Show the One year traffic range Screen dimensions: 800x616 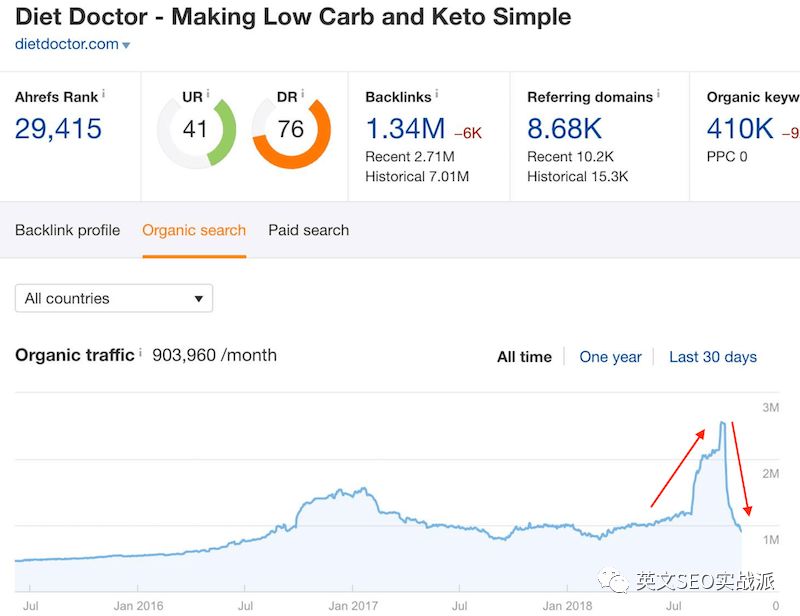click(x=610, y=357)
